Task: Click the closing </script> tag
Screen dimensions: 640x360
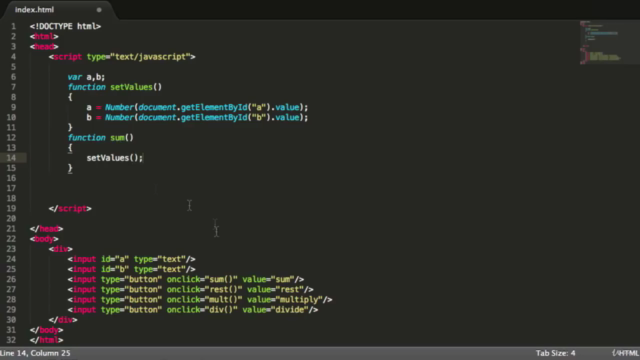Action: [70, 209]
